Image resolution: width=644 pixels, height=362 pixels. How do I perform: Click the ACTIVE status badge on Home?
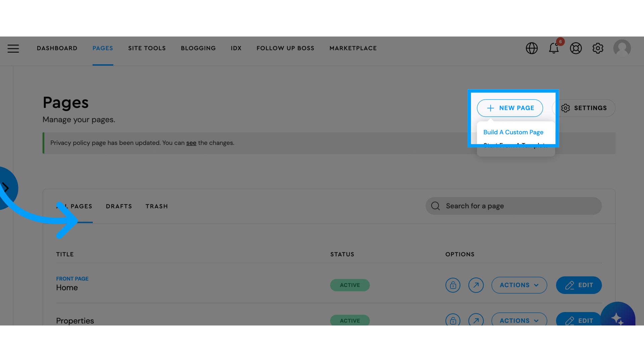(350, 285)
